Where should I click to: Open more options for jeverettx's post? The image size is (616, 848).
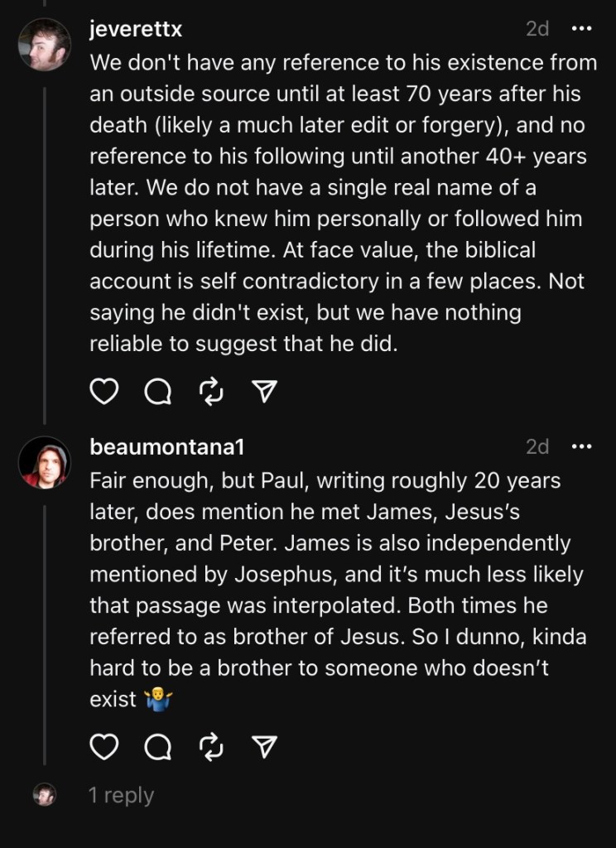(582, 29)
